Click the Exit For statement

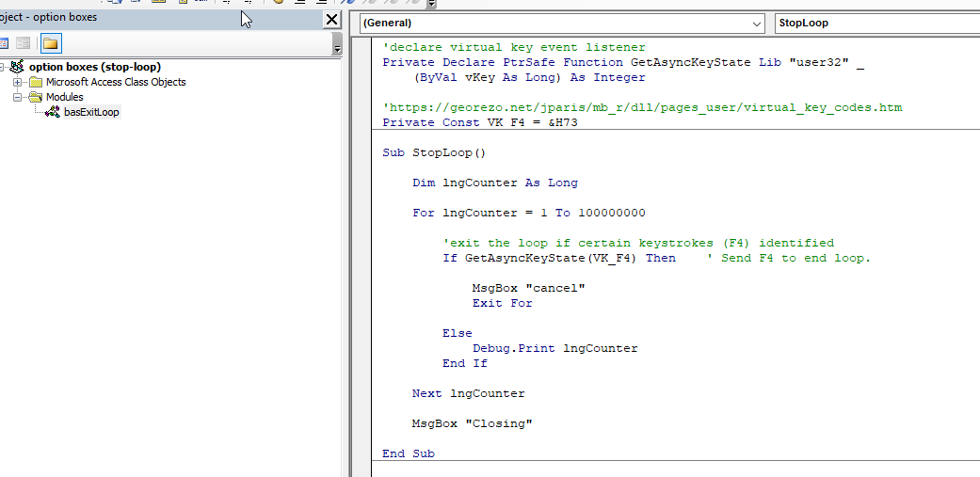pyautogui.click(x=503, y=303)
